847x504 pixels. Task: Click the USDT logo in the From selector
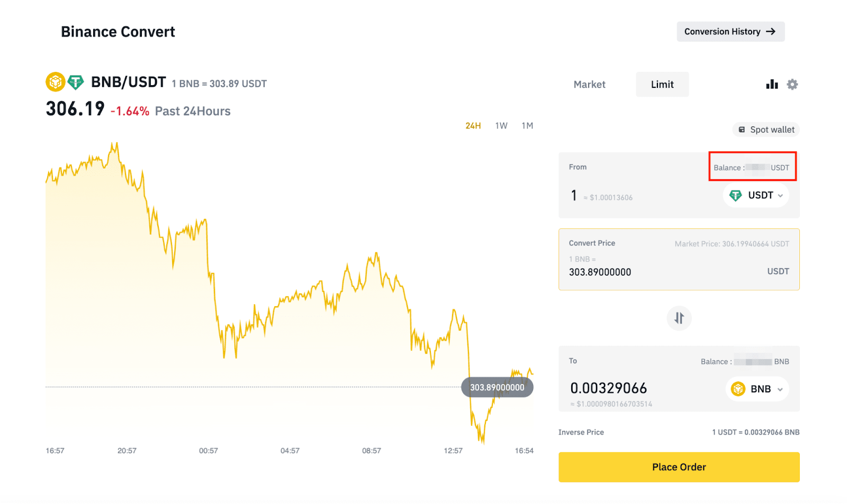735,195
